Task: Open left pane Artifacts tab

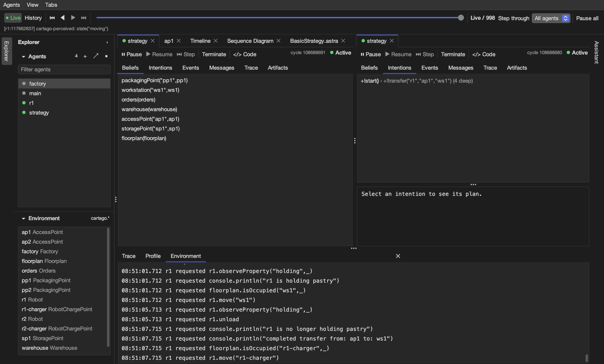Action: point(278,68)
